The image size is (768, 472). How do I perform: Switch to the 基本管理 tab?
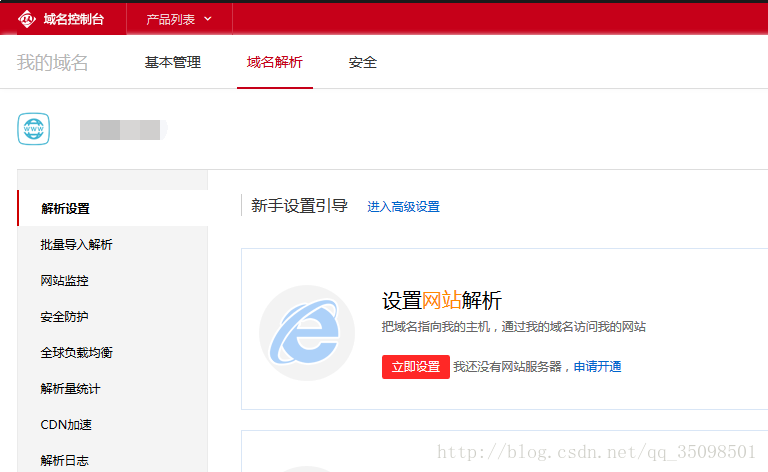(172, 62)
